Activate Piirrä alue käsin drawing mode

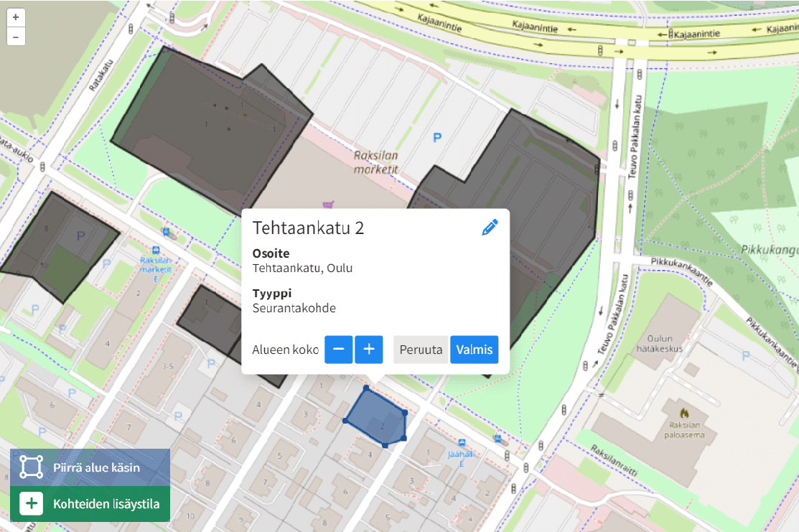90,467
